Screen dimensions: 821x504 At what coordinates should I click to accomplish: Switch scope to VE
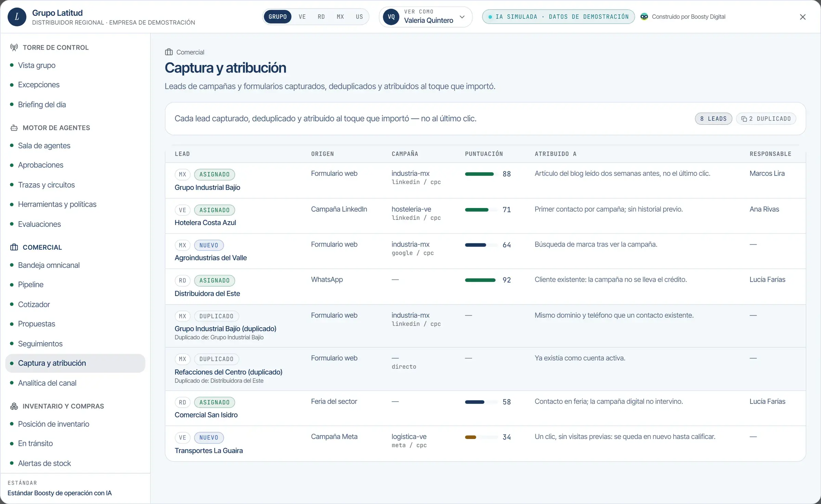coord(302,17)
